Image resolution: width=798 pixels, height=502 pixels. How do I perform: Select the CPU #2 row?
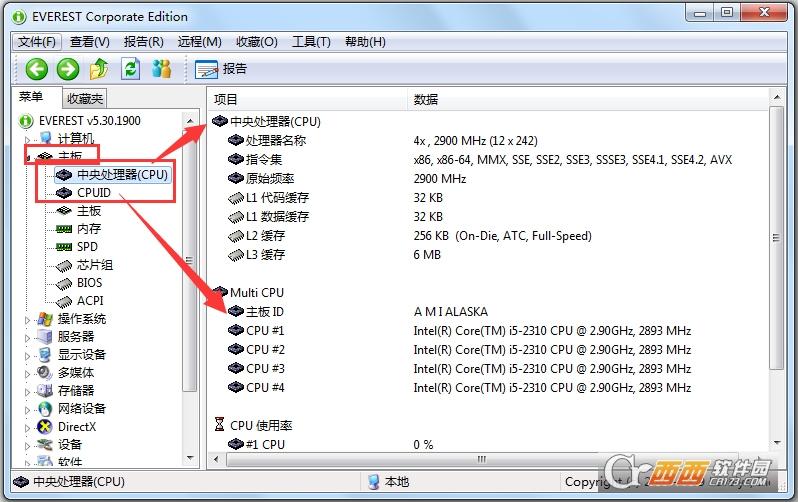click(489, 350)
